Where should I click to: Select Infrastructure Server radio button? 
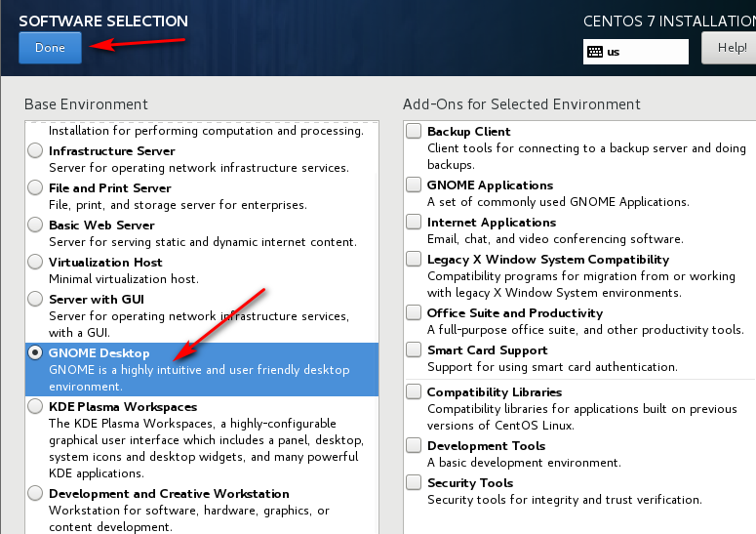35,150
